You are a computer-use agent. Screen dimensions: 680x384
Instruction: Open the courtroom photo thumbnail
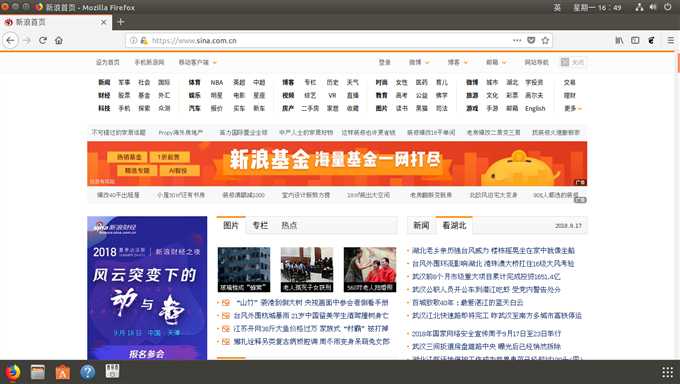[307, 269]
